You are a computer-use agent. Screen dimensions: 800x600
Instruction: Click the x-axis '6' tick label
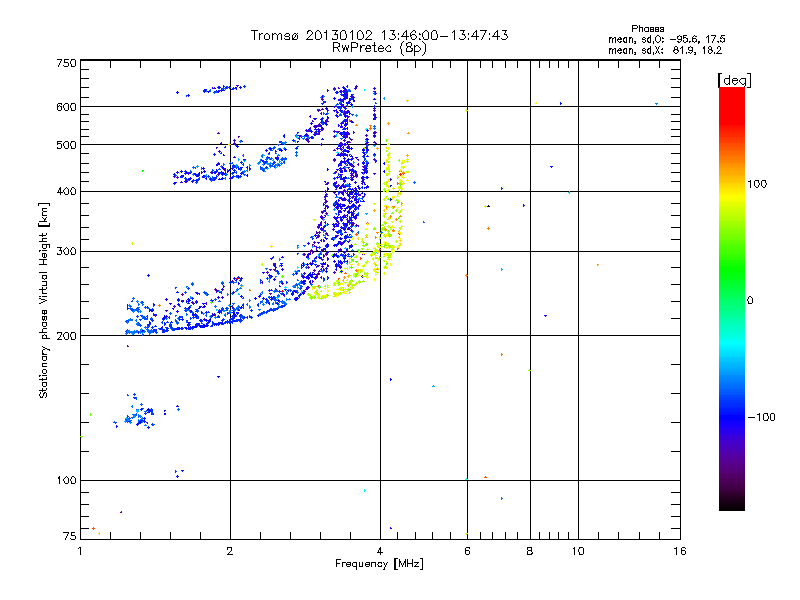[467, 551]
